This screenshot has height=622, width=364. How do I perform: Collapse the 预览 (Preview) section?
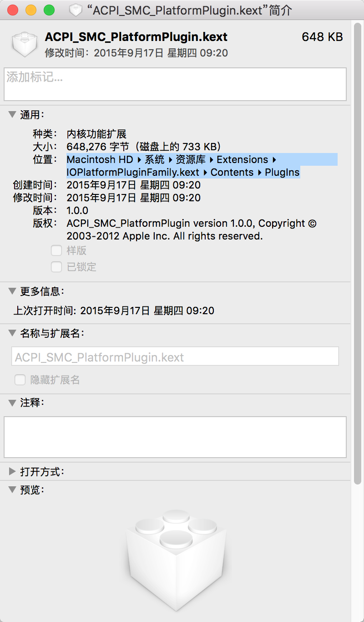[12, 490]
